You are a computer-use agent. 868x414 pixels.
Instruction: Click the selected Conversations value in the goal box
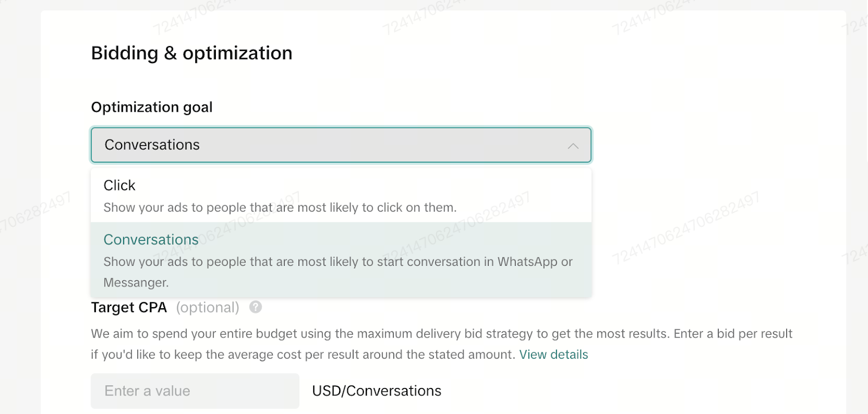(152, 145)
